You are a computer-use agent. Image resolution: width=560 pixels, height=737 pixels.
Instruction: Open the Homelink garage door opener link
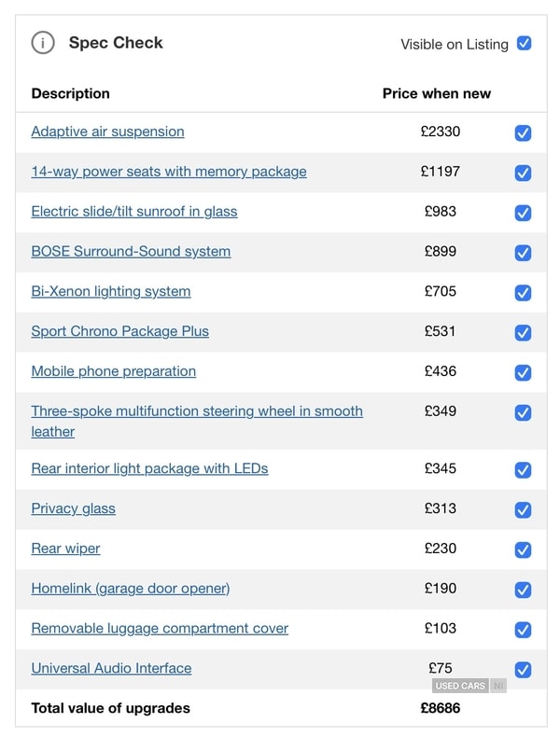tap(130, 588)
